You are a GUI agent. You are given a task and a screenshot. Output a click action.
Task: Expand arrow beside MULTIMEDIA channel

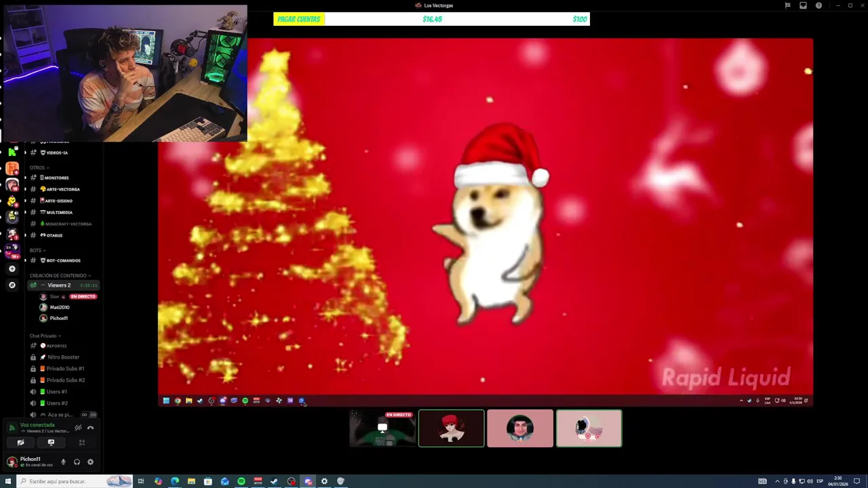pos(25,212)
